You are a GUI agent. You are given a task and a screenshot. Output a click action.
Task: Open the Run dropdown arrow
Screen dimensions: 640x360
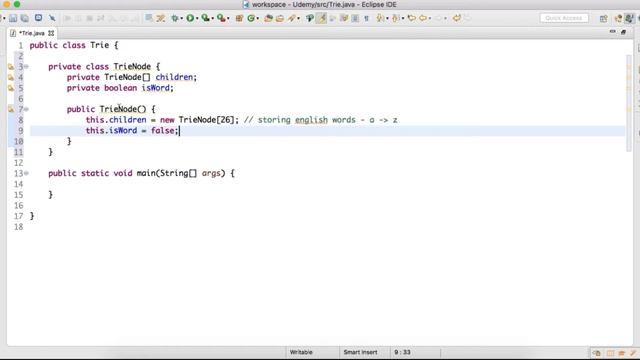pyautogui.click(x=197, y=18)
